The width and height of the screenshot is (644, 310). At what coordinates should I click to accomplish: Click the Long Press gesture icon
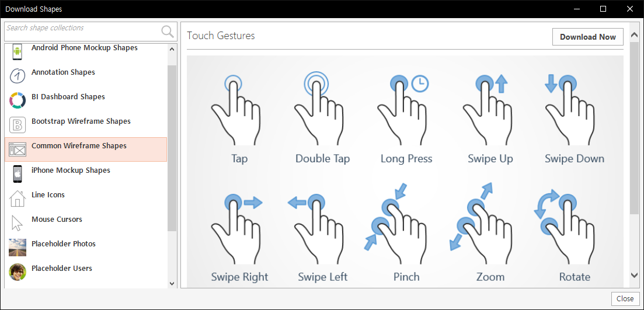tap(403, 110)
